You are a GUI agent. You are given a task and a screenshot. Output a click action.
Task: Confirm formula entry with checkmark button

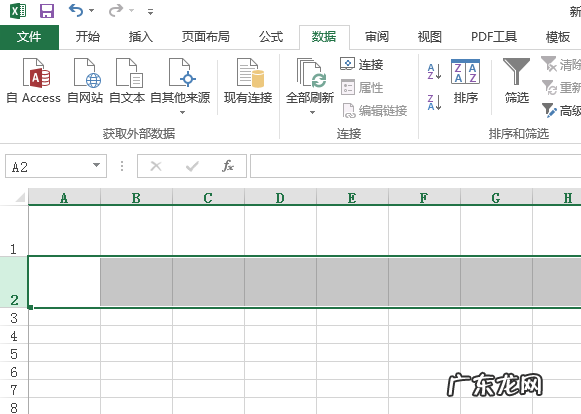[192, 166]
